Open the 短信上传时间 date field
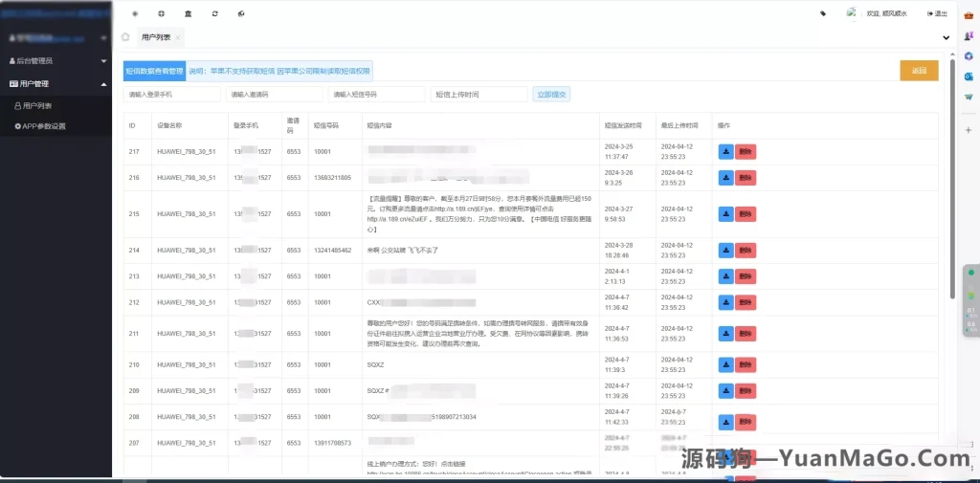 479,95
